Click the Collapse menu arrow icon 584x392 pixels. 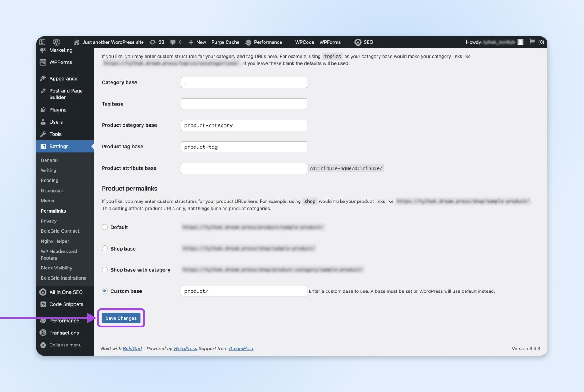click(43, 345)
